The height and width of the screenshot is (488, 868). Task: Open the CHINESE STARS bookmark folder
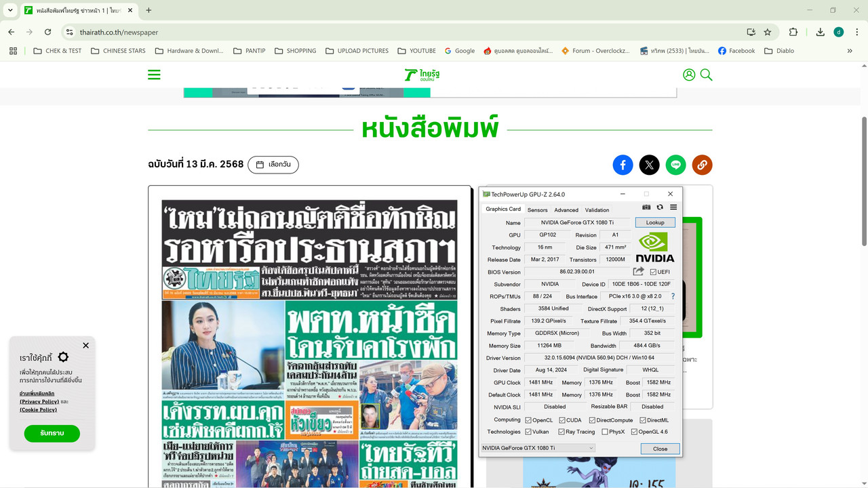[x=118, y=51]
